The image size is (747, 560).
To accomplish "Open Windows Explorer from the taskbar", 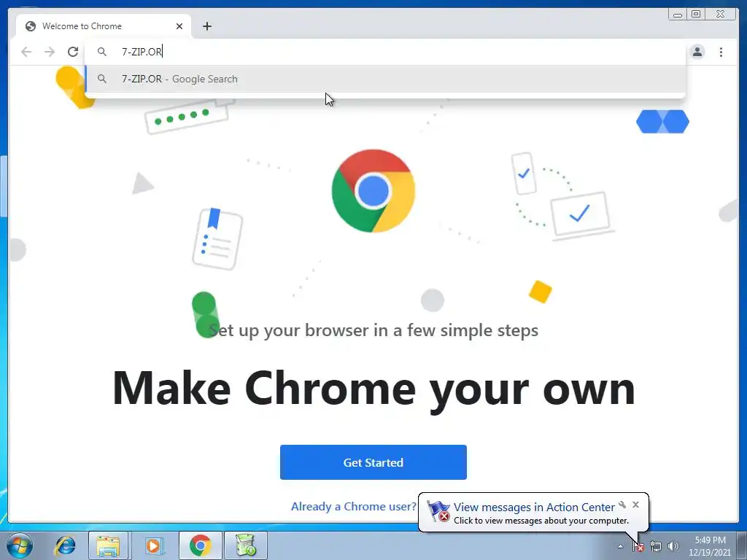I will click(108, 545).
